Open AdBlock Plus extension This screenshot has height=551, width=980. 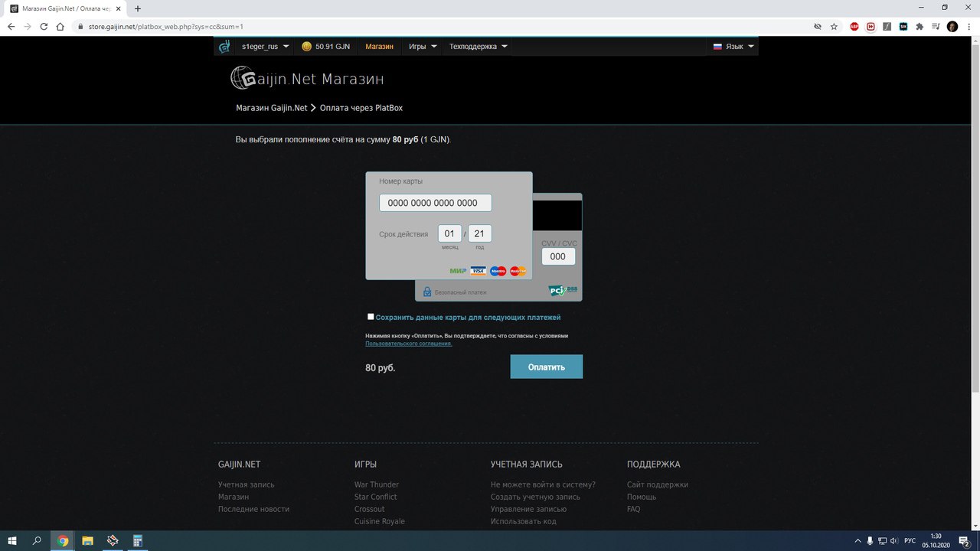click(854, 26)
